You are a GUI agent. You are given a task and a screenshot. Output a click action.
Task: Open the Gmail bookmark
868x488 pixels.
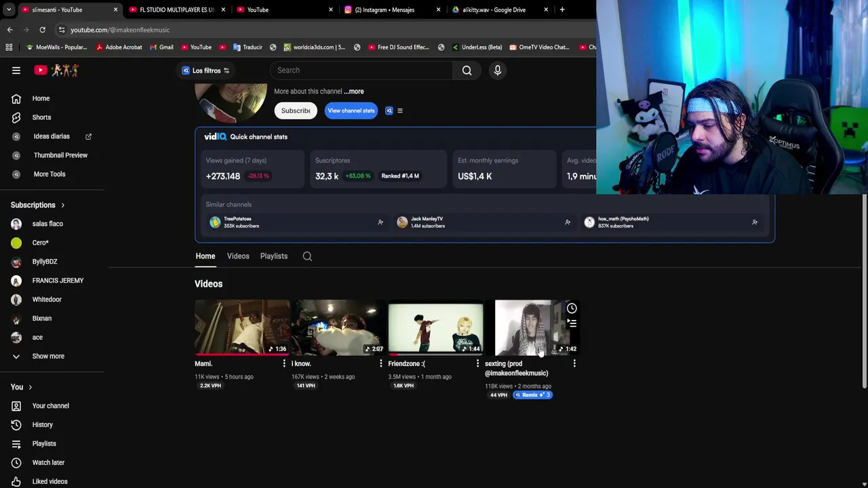click(161, 47)
